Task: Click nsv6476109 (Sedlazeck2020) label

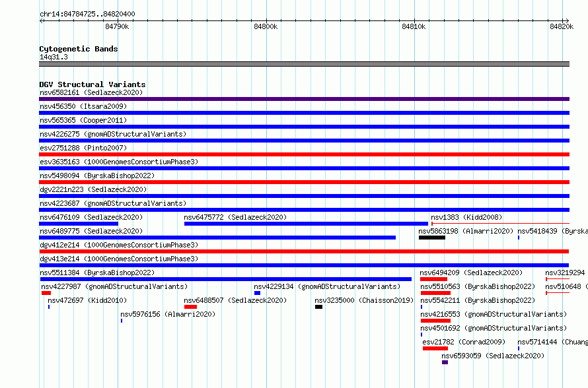Action: coord(91,217)
